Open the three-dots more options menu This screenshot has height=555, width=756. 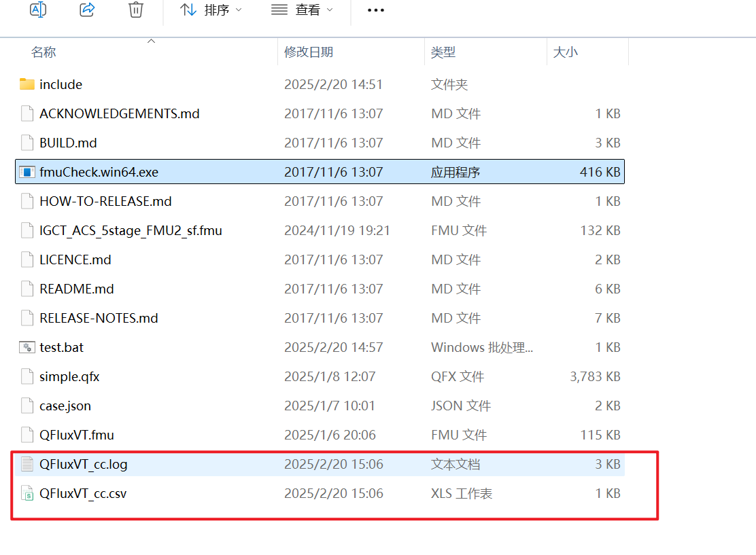(x=376, y=10)
